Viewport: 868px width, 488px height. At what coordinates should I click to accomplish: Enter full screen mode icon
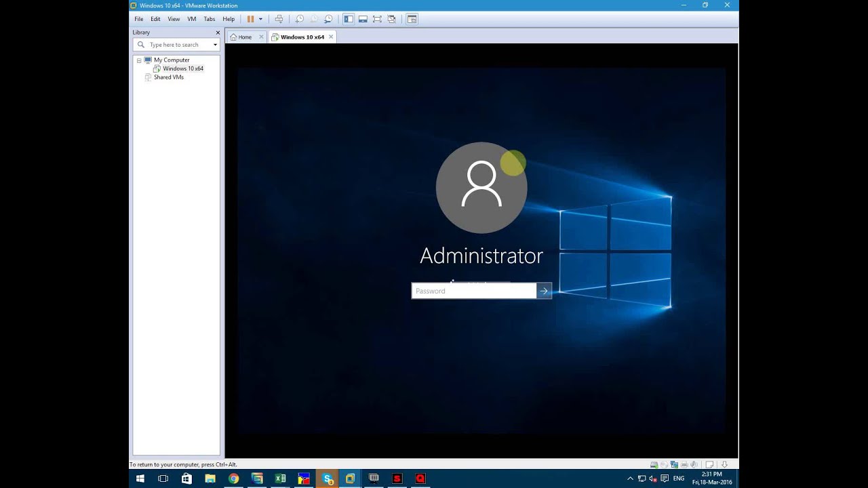pos(377,19)
